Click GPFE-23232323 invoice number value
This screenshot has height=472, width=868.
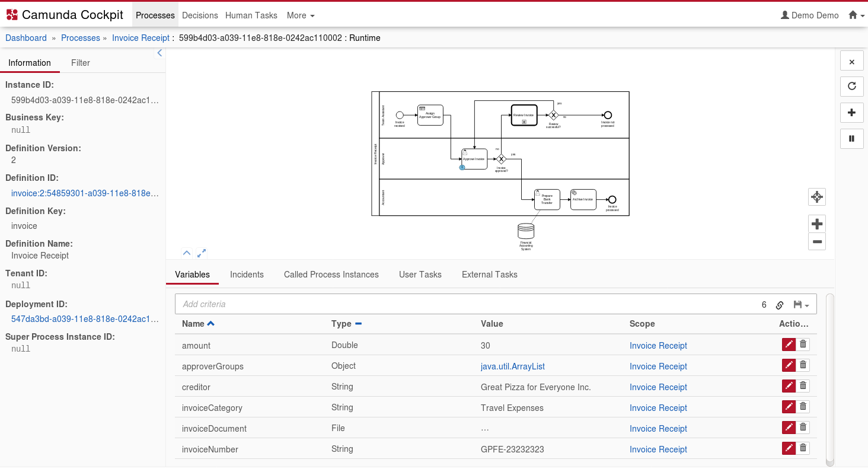click(x=512, y=449)
